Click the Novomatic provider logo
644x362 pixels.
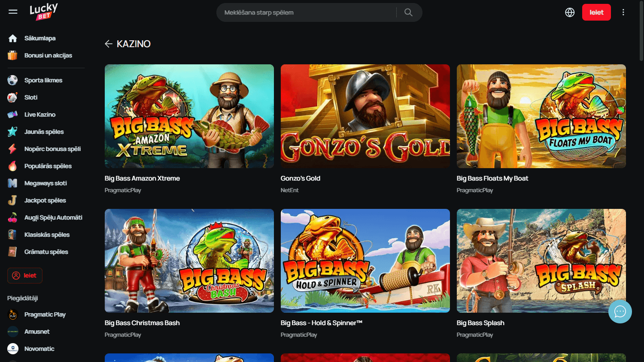[13, 349]
